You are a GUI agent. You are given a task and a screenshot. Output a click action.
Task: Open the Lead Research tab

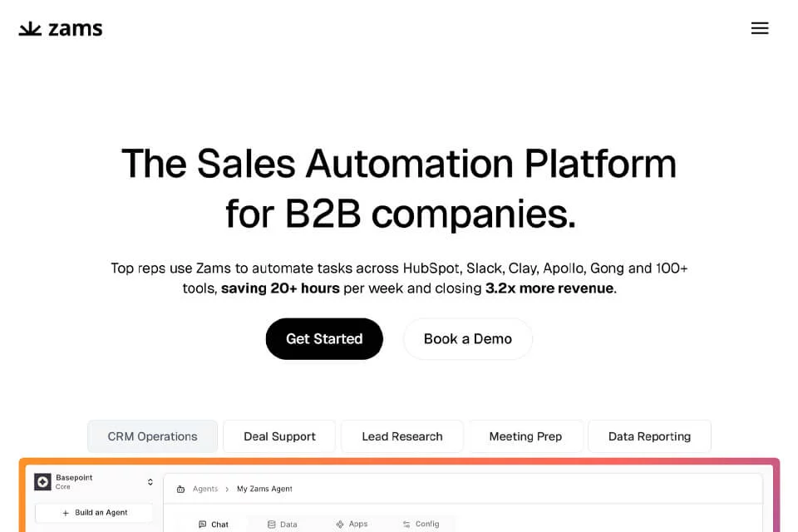(x=402, y=436)
